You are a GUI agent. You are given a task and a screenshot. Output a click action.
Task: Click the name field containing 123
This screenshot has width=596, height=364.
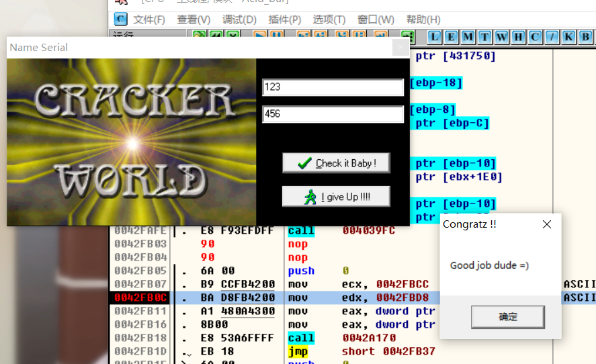(x=333, y=87)
